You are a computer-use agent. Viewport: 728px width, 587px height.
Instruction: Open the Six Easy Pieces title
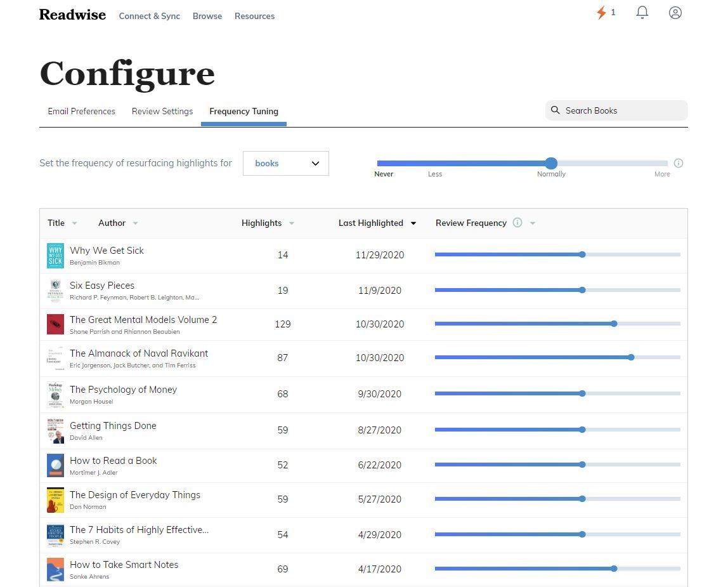[102, 286]
